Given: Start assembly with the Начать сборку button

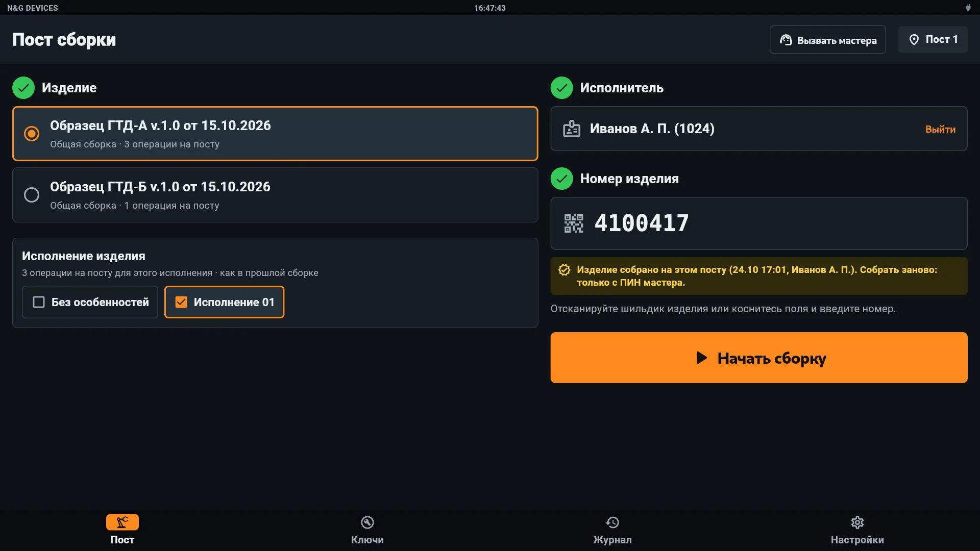Looking at the screenshot, I should coord(759,358).
